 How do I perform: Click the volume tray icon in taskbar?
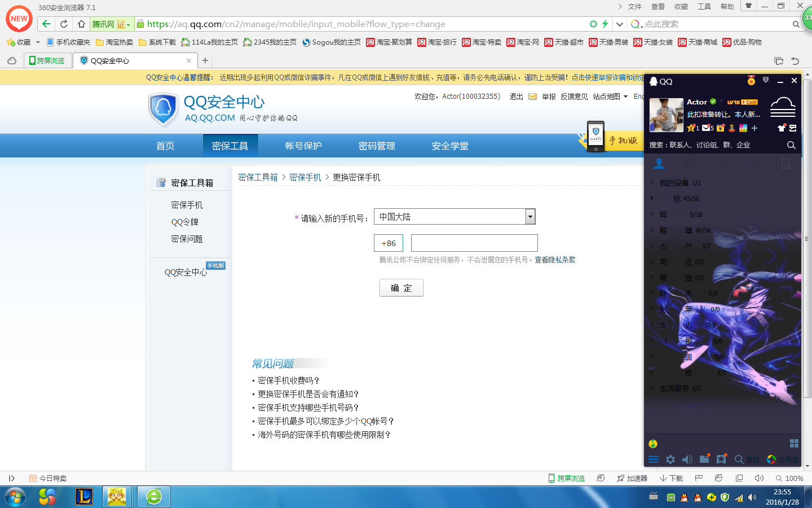pos(752,497)
